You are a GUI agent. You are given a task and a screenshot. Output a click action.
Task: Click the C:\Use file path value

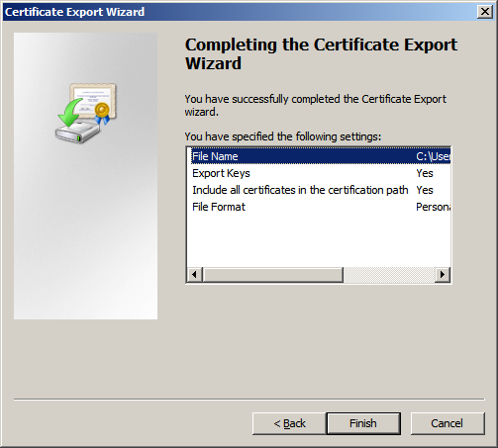click(x=433, y=156)
